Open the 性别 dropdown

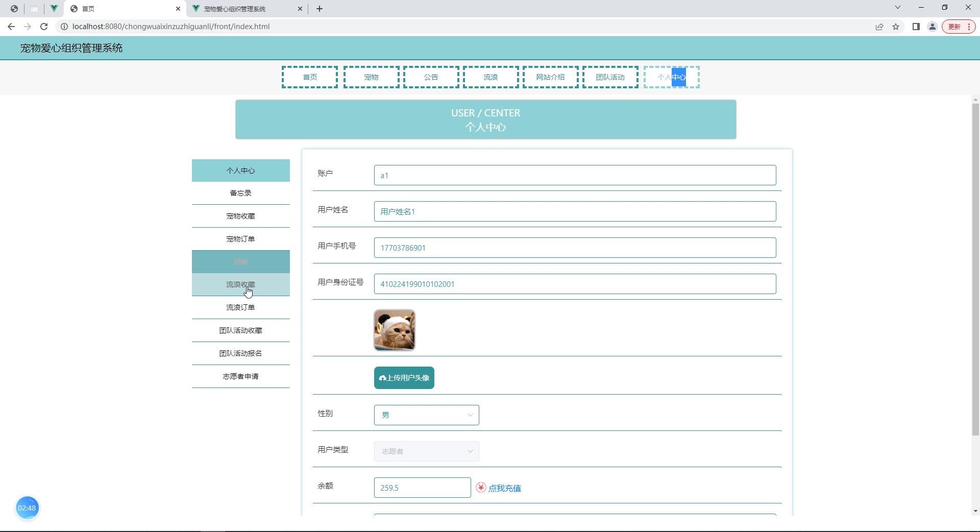tap(427, 415)
